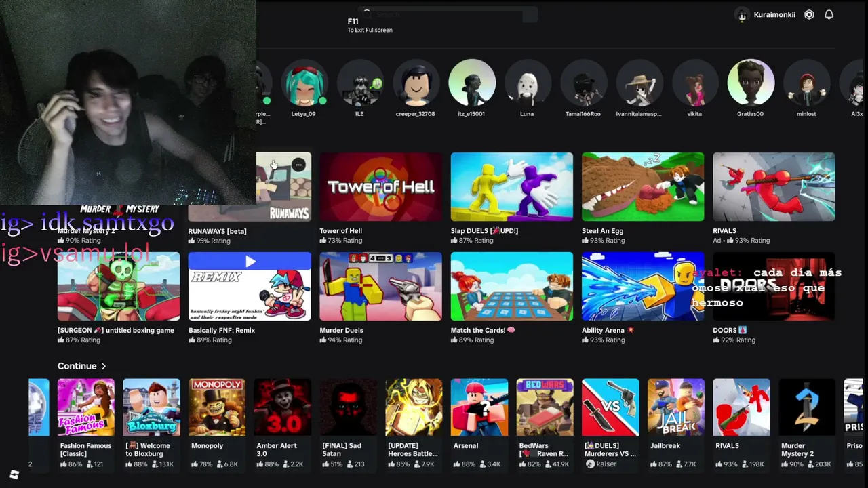
Task: Open BedWars in the Continue row
Action: [545, 407]
